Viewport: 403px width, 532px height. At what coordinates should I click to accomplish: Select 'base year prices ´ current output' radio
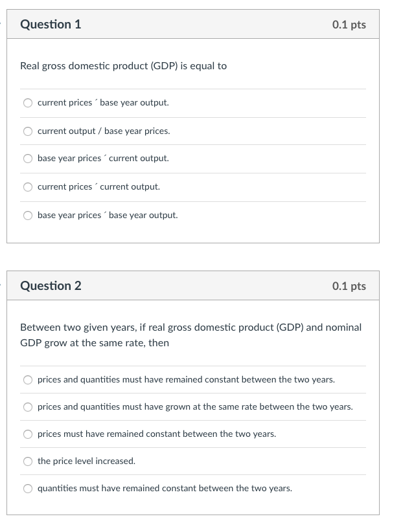(28, 159)
